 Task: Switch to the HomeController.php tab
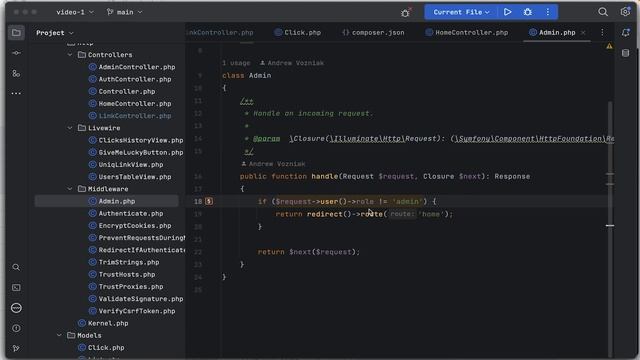(467, 33)
